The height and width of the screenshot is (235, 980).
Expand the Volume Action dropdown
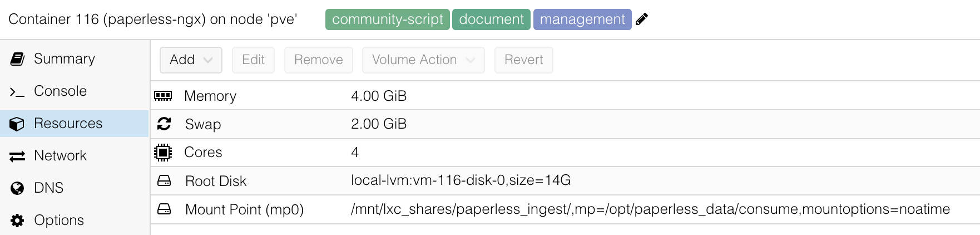(423, 60)
